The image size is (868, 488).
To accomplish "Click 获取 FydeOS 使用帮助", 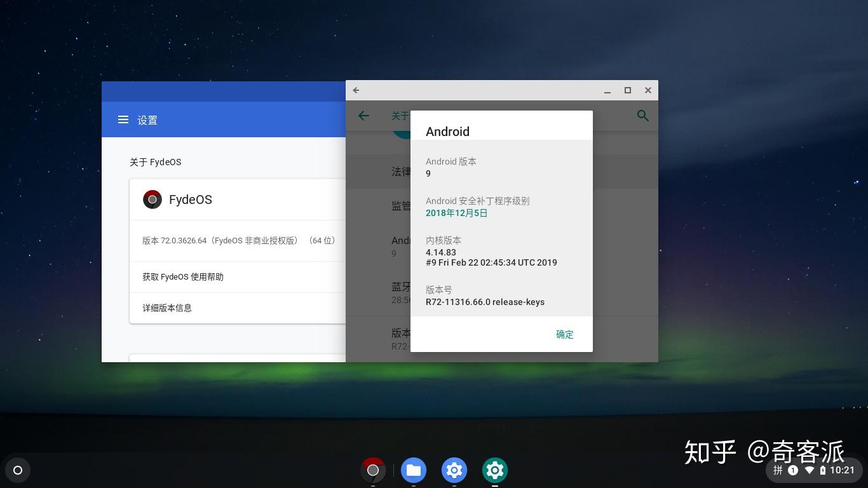I will tap(182, 276).
